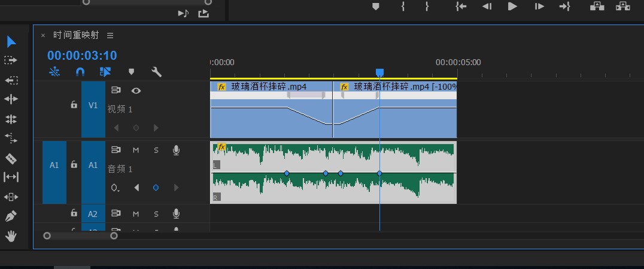
Task: Select audio keyframe at playhead
Action: click(x=379, y=173)
